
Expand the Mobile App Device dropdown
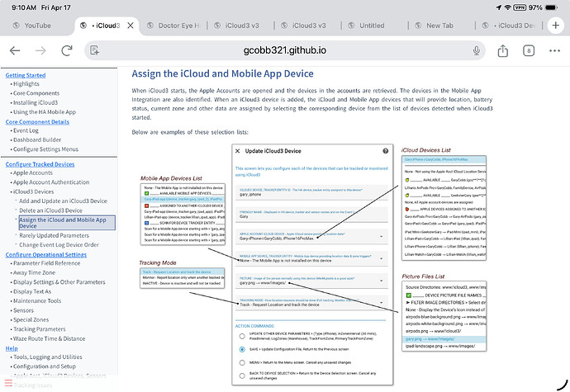382,258
